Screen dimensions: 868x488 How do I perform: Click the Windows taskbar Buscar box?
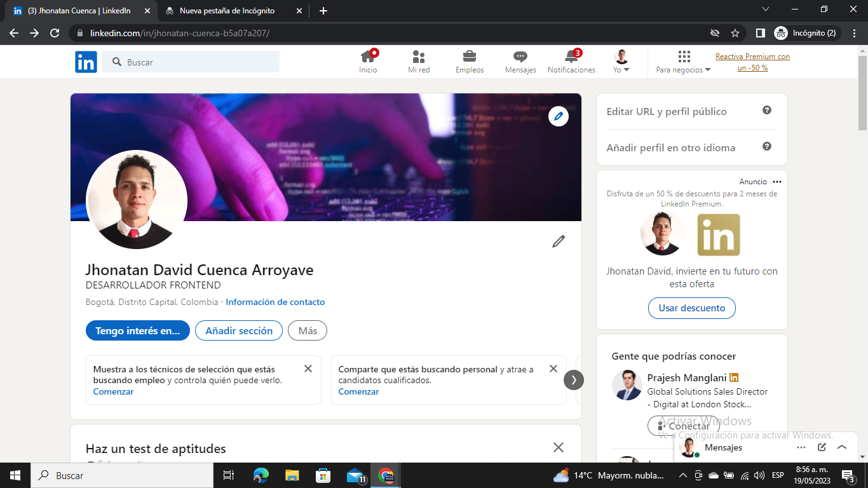coord(122,475)
